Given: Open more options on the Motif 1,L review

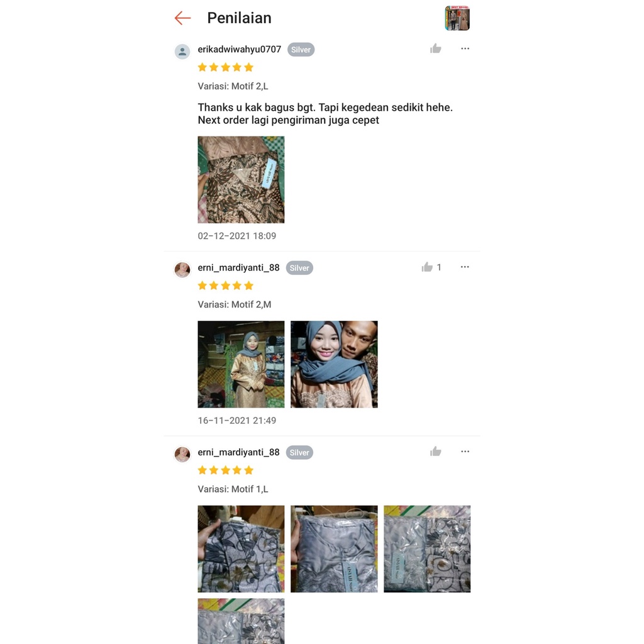Looking at the screenshot, I should pyautogui.click(x=465, y=452).
